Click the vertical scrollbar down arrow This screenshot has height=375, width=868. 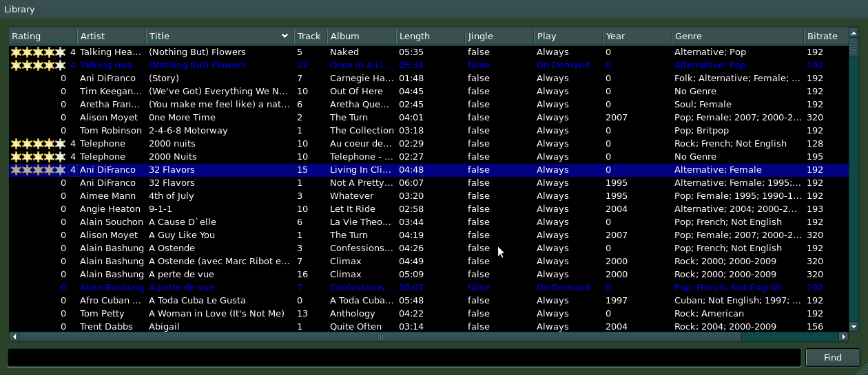click(x=854, y=327)
